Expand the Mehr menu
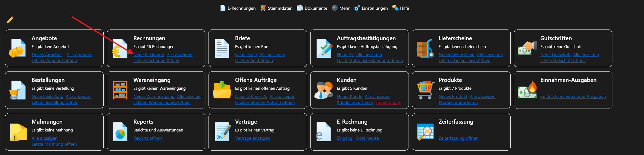 (341, 8)
